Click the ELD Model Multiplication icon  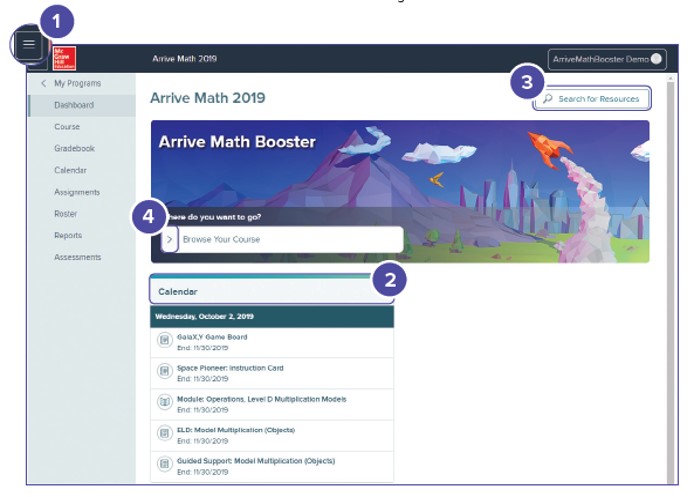(x=164, y=433)
